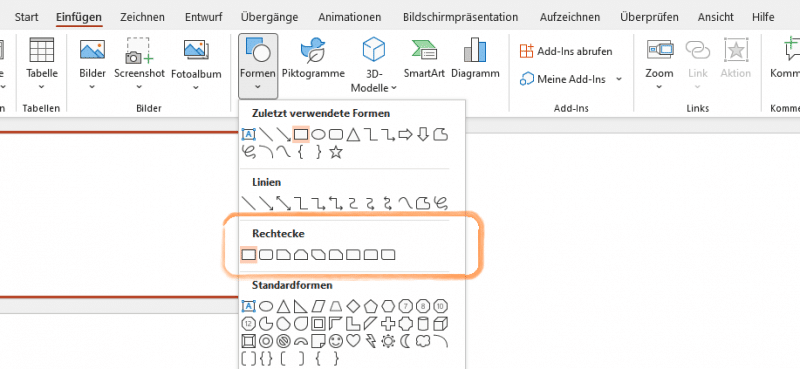Insert the smiley face shape
The height and width of the screenshot is (369, 800).
point(336,340)
